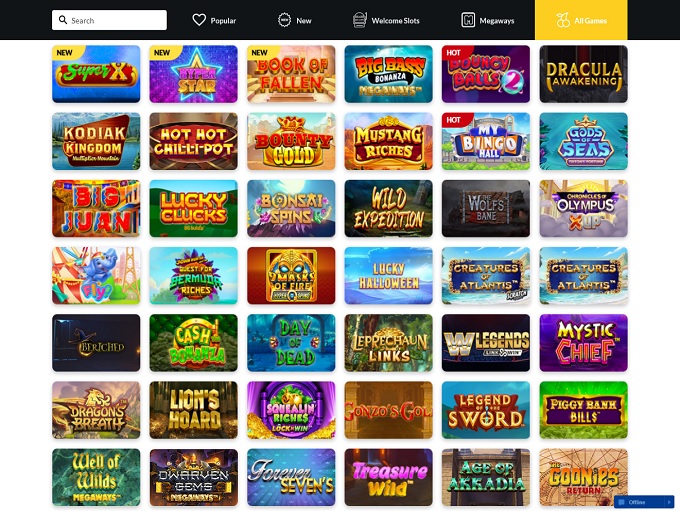This screenshot has height=511, width=680.
Task: Launch the Dracula Awakening game
Action: point(583,74)
